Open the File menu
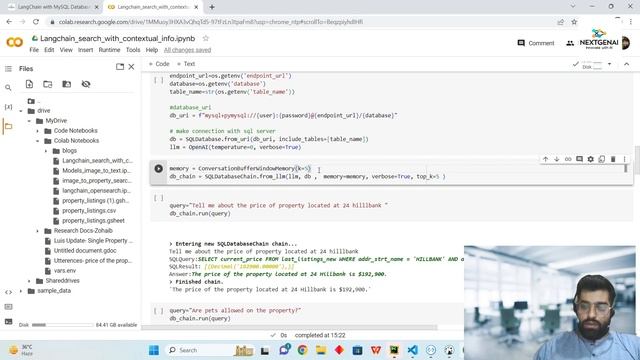This screenshot has height=360, width=640. (34, 50)
